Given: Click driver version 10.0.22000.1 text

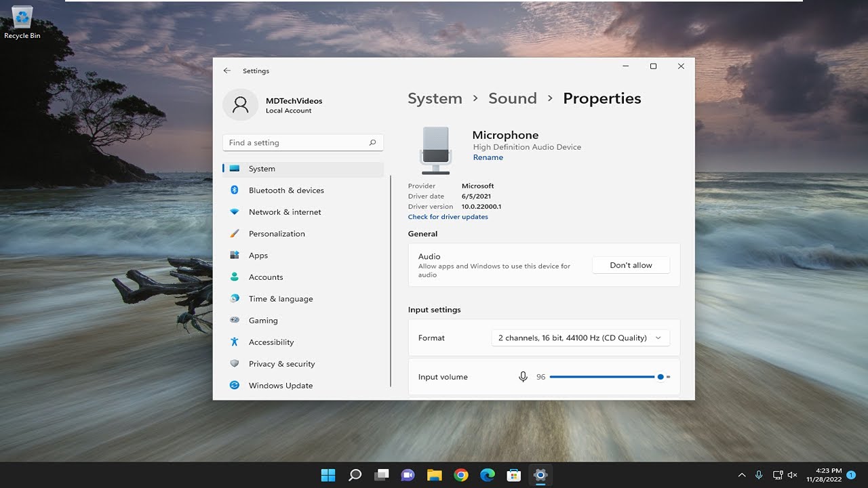Looking at the screenshot, I should (x=481, y=207).
